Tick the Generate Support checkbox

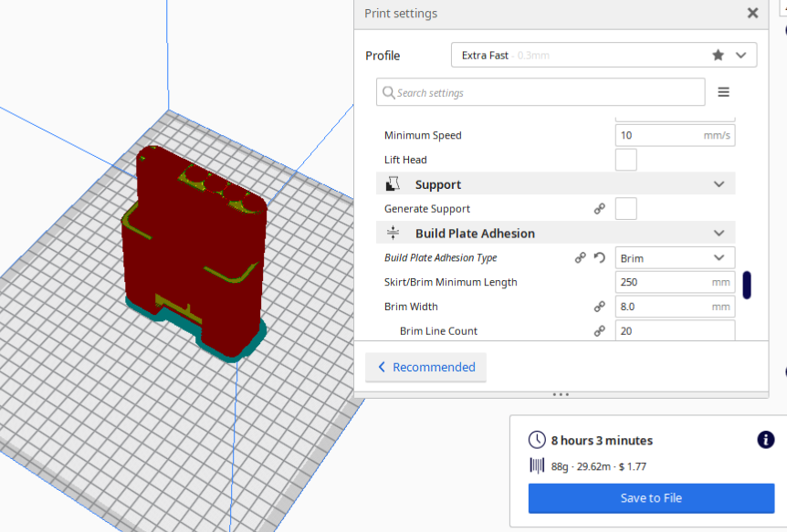coord(626,209)
